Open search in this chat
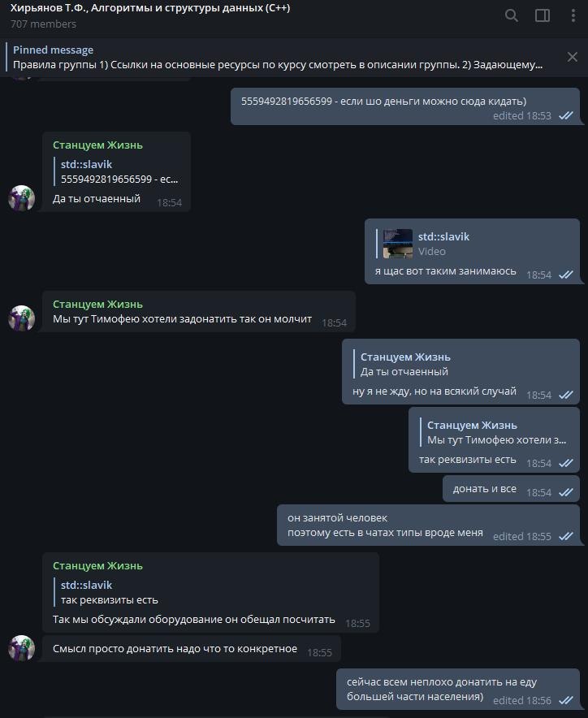The width and height of the screenshot is (588, 718). 511,15
